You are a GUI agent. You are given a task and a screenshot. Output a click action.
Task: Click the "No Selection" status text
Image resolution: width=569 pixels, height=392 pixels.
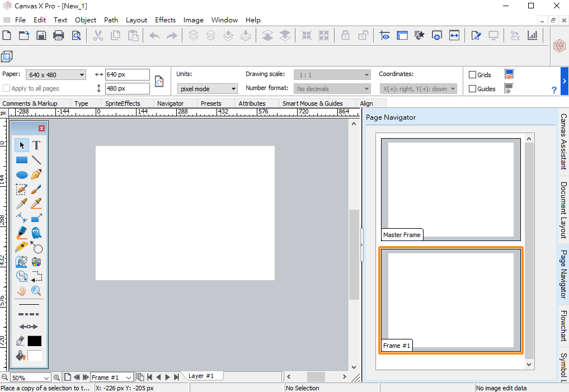click(x=303, y=388)
